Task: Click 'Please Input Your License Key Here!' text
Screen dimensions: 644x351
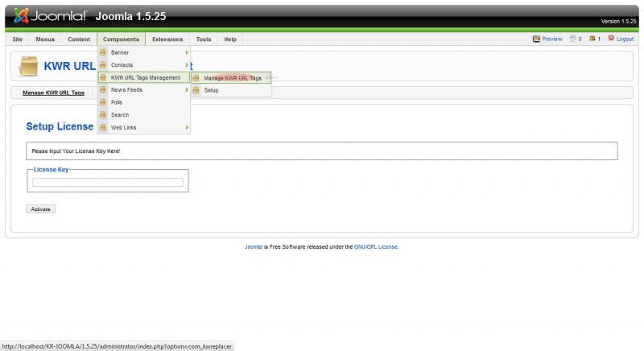Action: [76, 151]
